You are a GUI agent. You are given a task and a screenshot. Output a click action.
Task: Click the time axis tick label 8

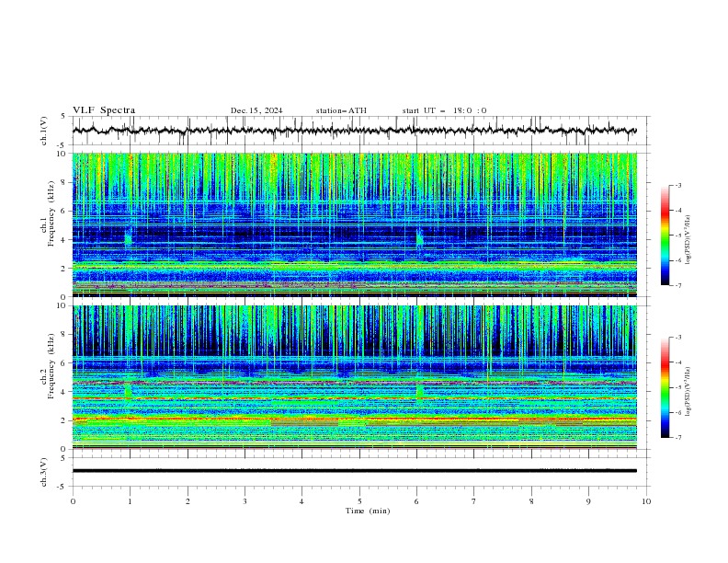531,501
